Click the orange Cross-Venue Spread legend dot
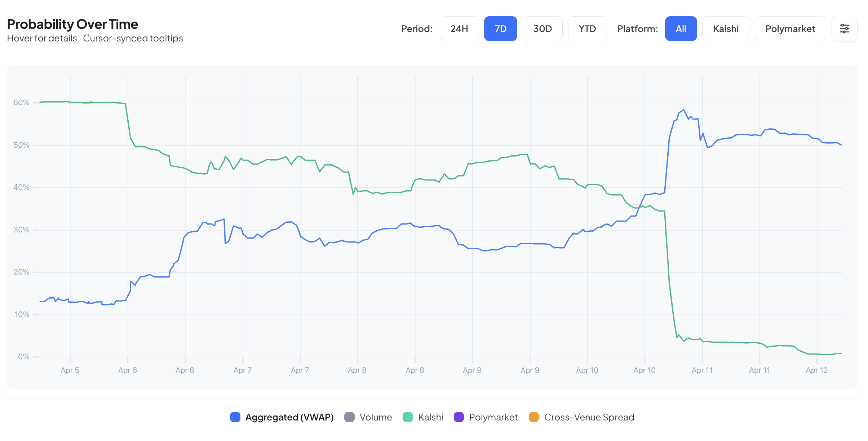The image size is (868, 441). click(x=534, y=417)
